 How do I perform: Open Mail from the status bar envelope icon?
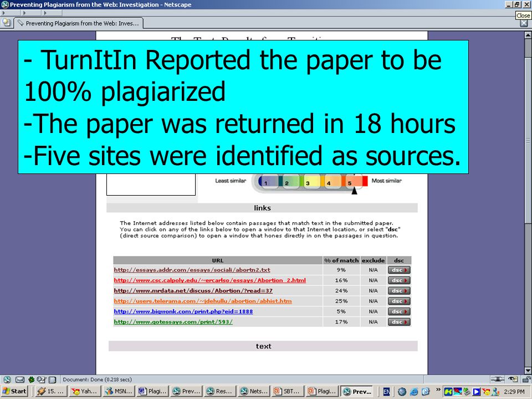coord(20,380)
